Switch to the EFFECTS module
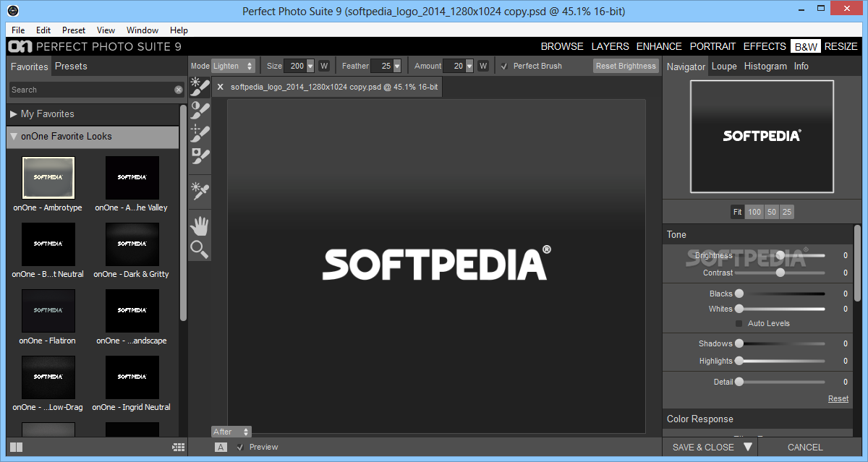Image resolution: width=868 pixels, height=462 pixels. click(x=765, y=46)
